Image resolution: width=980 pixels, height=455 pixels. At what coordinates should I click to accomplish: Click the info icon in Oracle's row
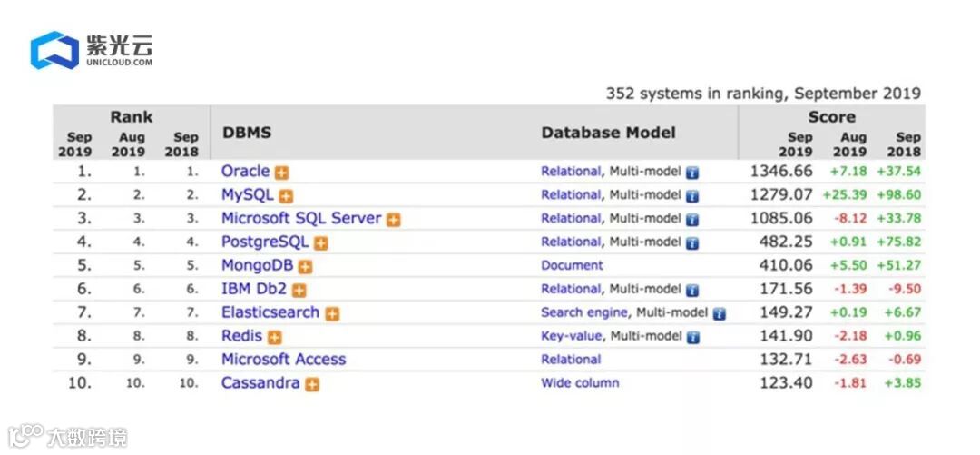pyautogui.click(x=692, y=173)
